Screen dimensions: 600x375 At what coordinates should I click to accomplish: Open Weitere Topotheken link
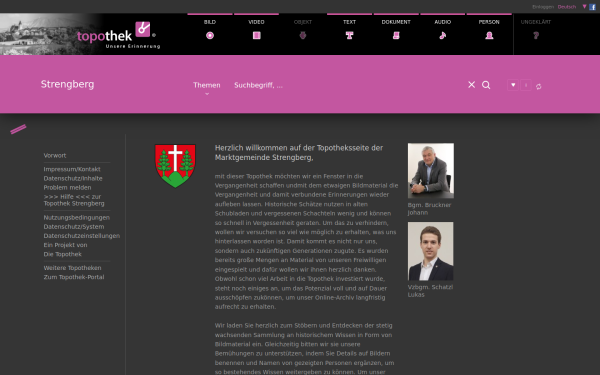[x=72, y=268]
